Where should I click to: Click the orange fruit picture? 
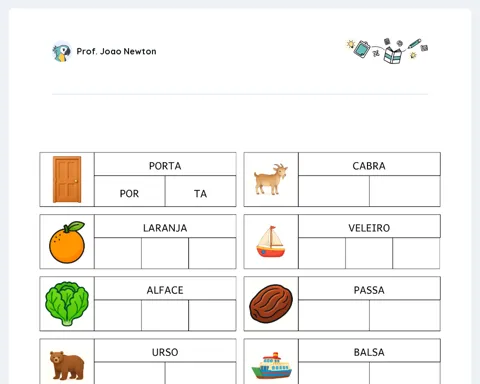pos(67,242)
